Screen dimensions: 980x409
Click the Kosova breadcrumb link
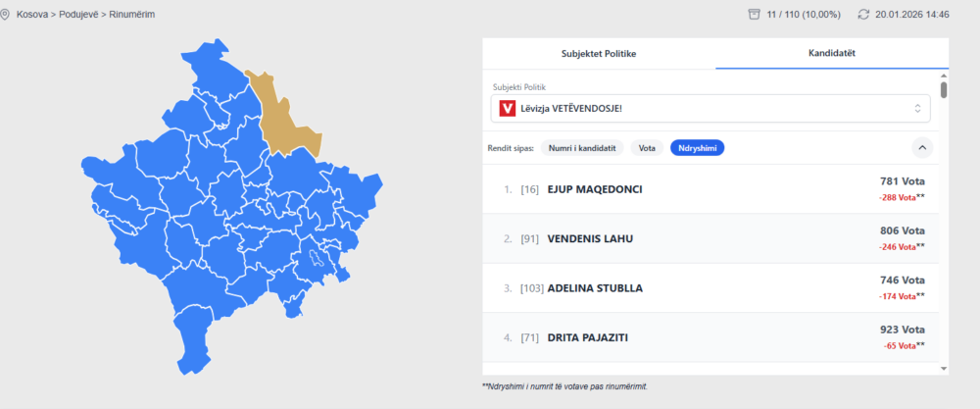pos(32,15)
